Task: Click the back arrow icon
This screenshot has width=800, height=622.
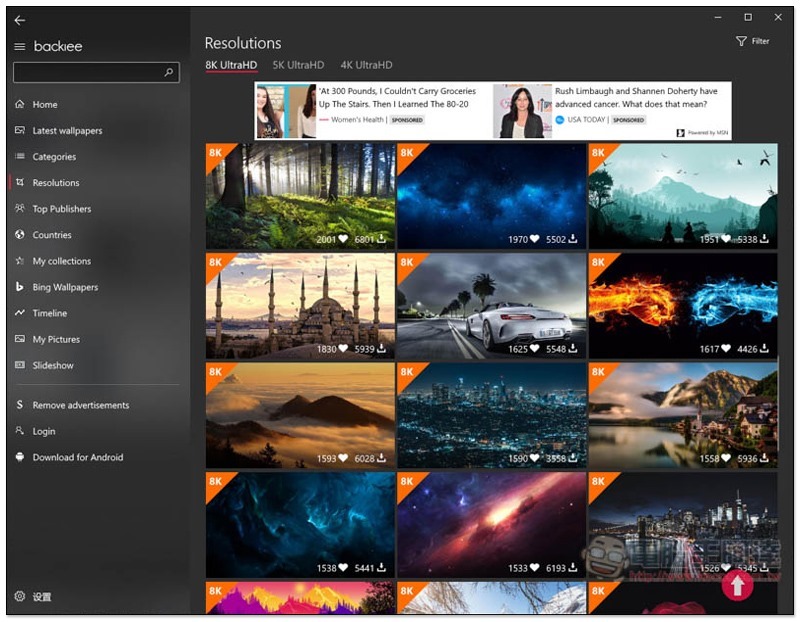Action: (x=20, y=20)
